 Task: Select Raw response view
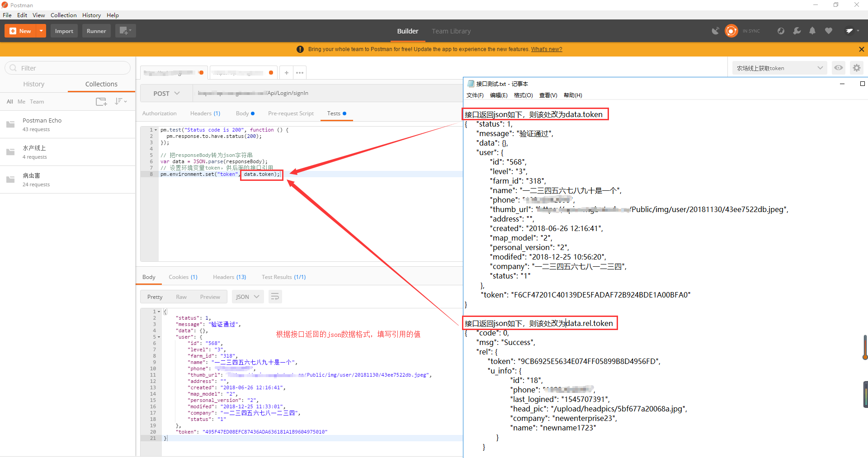pyautogui.click(x=181, y=297)
